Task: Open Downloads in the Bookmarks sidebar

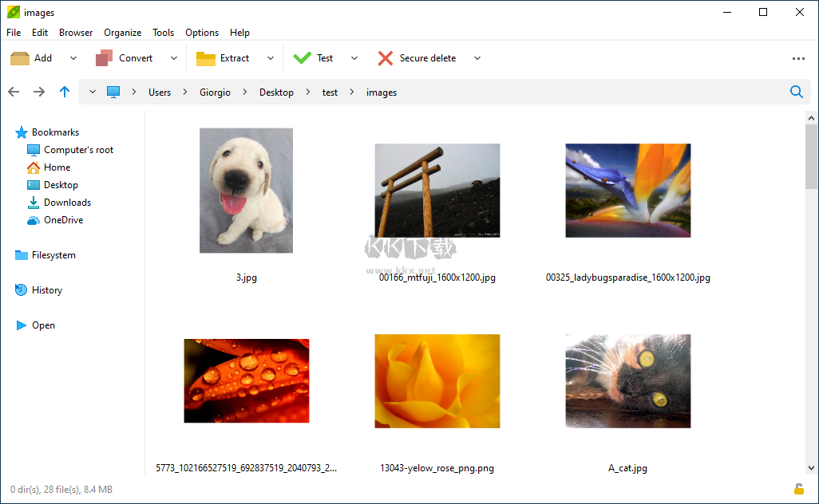Action: pos(67,203)
